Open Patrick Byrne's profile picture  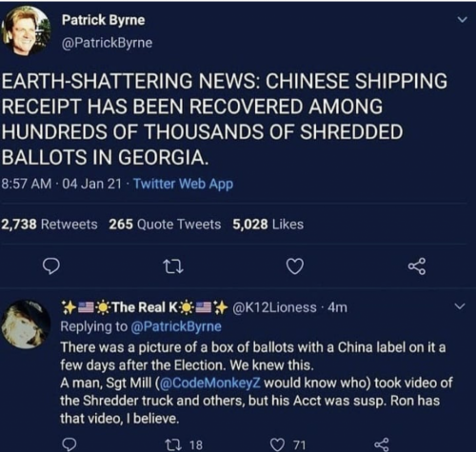coord(27,30)
